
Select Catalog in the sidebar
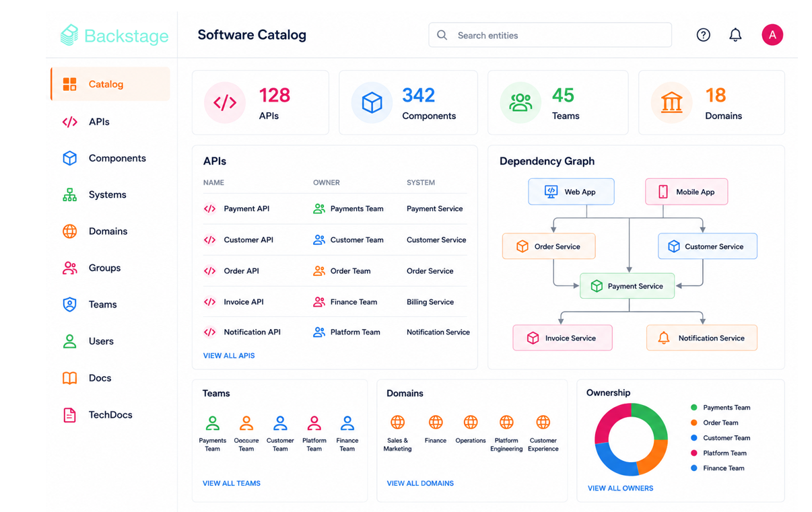110,84
